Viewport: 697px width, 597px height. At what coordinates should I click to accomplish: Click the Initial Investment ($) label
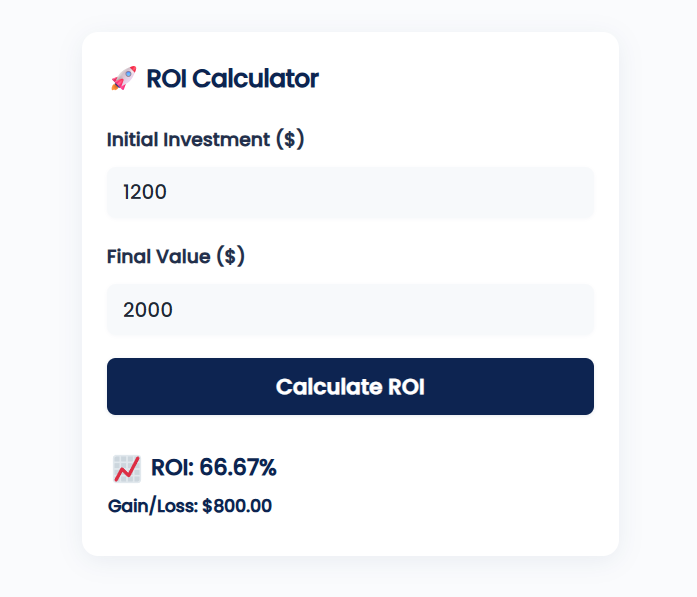205,140
